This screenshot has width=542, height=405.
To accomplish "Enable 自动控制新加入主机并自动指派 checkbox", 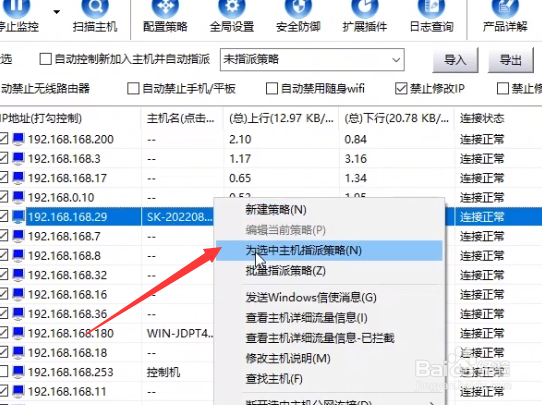I will tap(45, 59).
